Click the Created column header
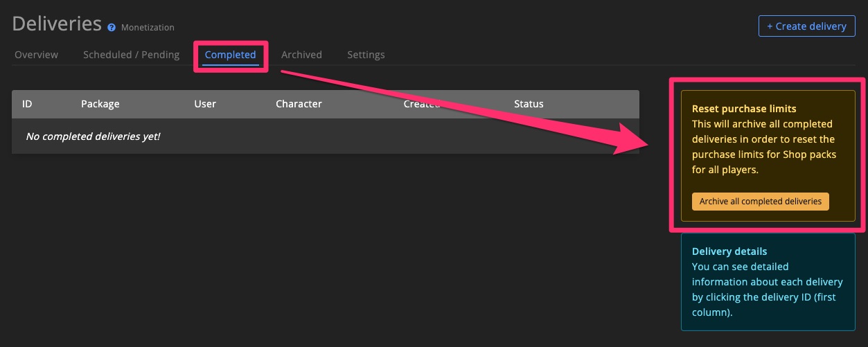868x347 pixels. coord(423,104)
